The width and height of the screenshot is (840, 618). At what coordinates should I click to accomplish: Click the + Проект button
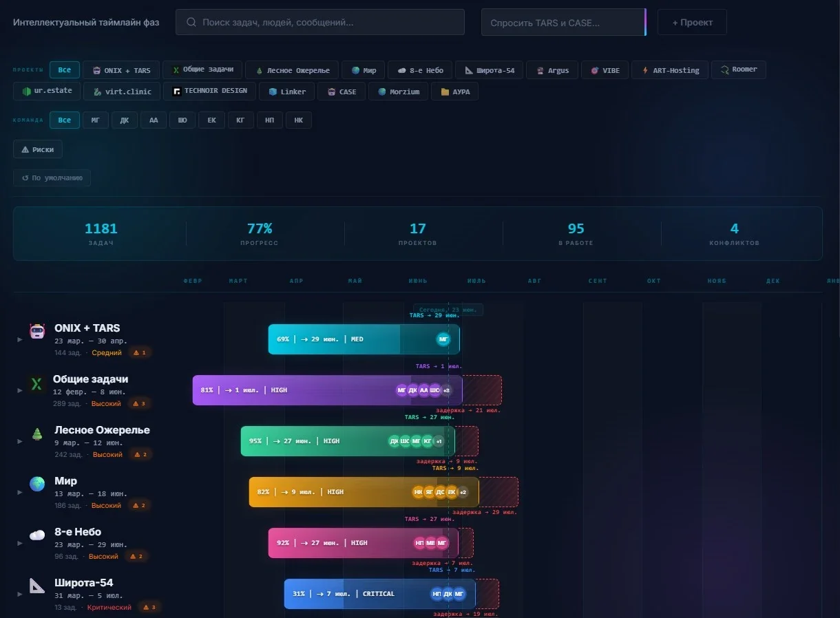click(x=692, y=22)
